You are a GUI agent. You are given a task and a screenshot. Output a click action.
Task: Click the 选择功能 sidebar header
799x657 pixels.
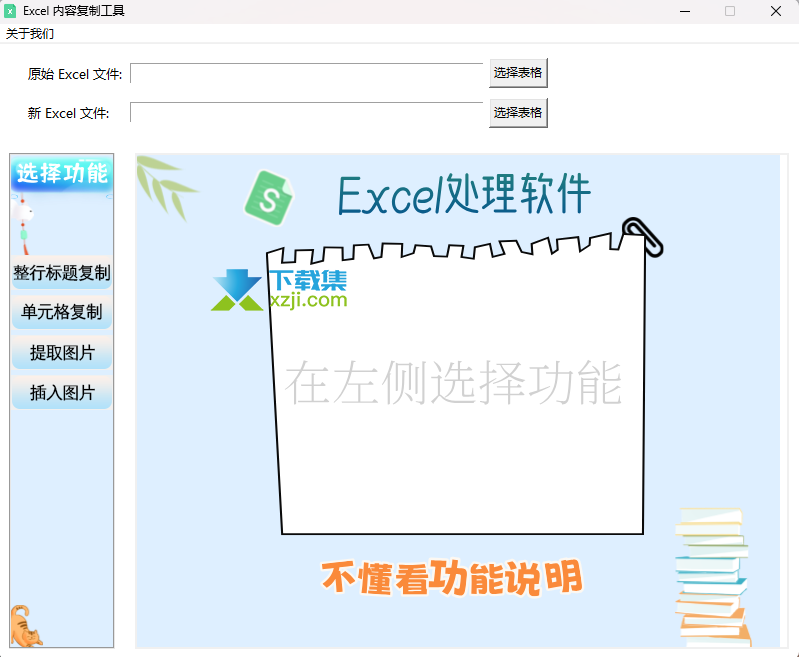click(x=62, y=173)
